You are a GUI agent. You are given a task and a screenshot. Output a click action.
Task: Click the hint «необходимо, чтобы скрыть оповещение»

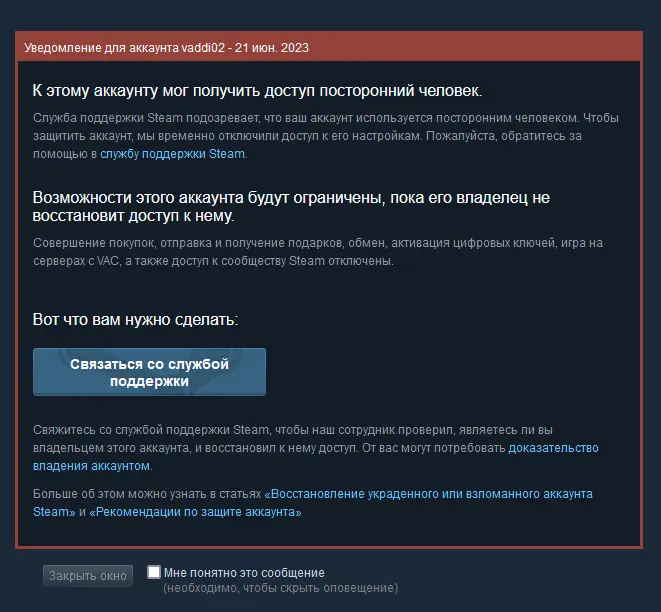[281, 588]
